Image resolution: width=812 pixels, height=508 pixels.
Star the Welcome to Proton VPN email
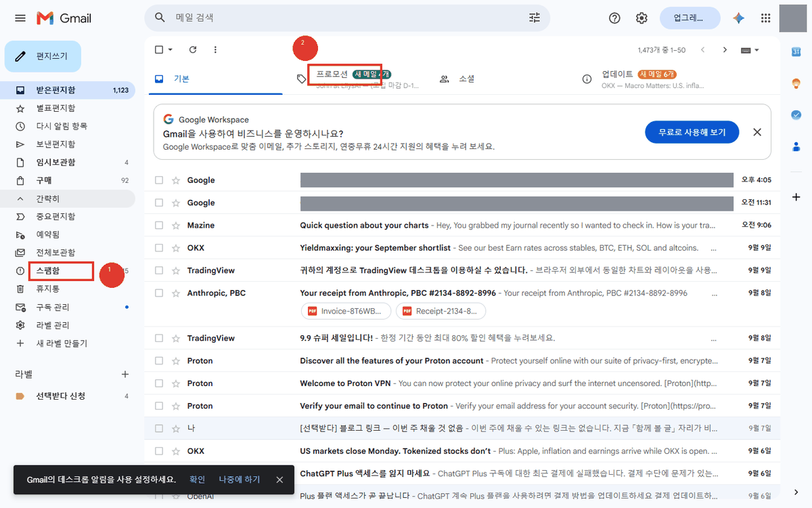click(176, 383)
